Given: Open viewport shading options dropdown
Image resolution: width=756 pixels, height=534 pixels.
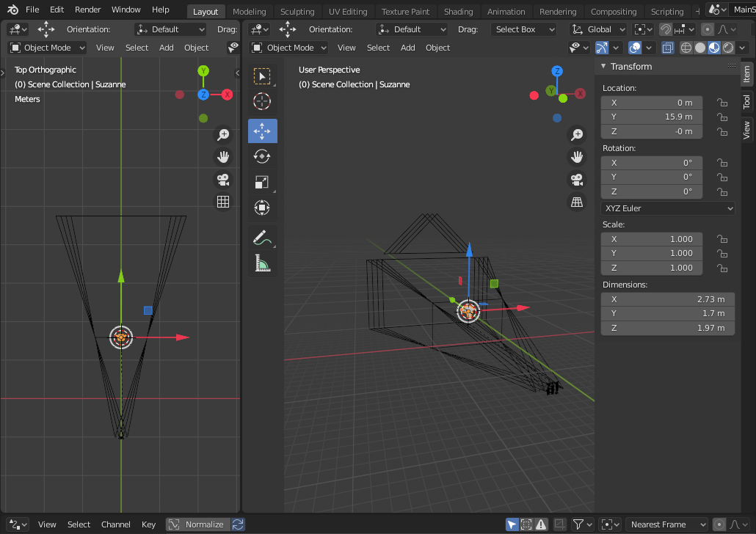Looking at the screenshot, I should pyautogui.click(x=743, y=48).
